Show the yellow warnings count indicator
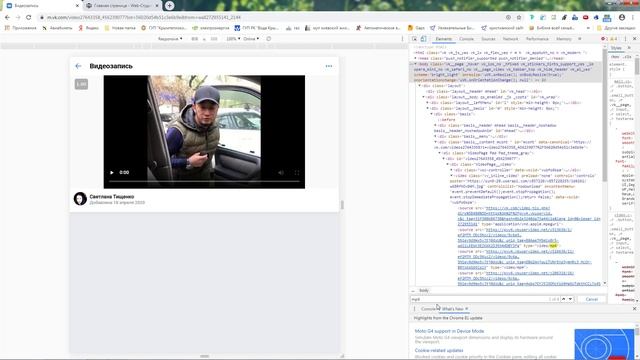The height and width of the screenshot is (360, 640). (x=613, y=39)
